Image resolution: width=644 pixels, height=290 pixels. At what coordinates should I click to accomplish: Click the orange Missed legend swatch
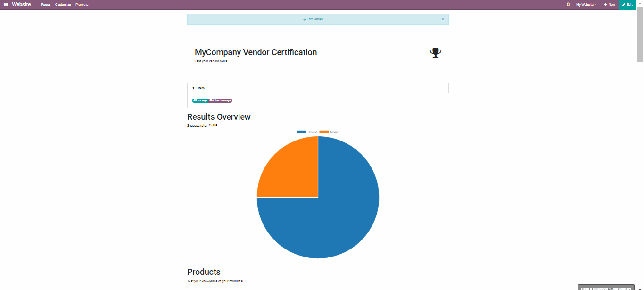pos(324,132)
